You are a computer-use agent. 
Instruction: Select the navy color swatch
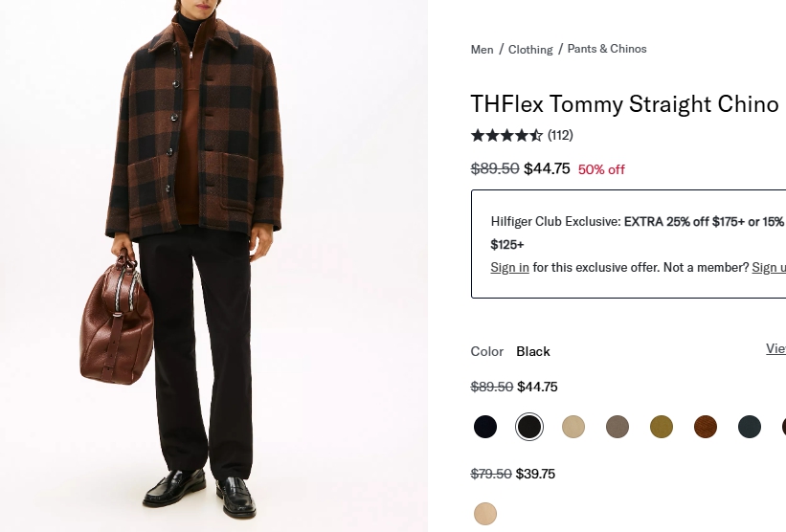pos(485,427)
